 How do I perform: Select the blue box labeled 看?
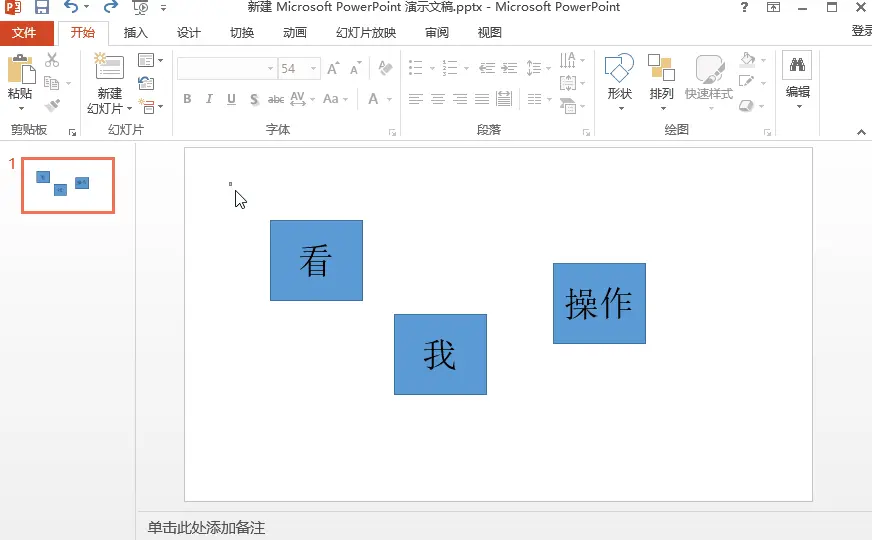316,260
